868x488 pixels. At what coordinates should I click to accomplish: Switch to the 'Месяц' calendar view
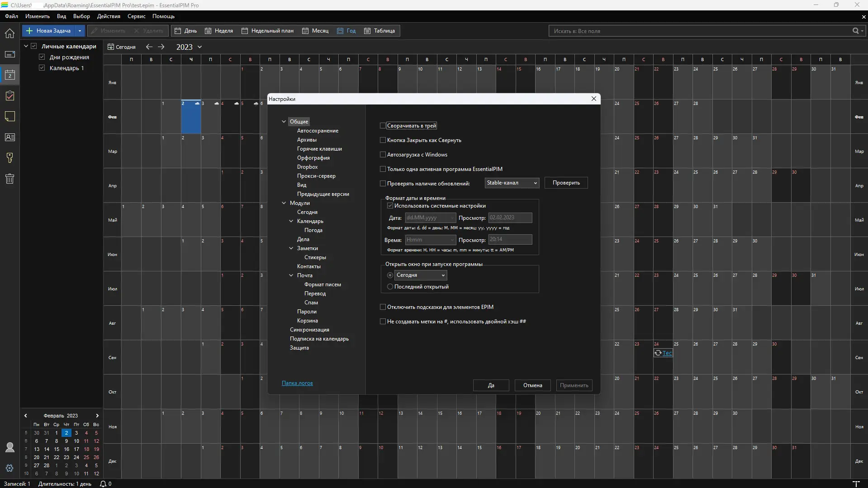(x=315, y=31)
